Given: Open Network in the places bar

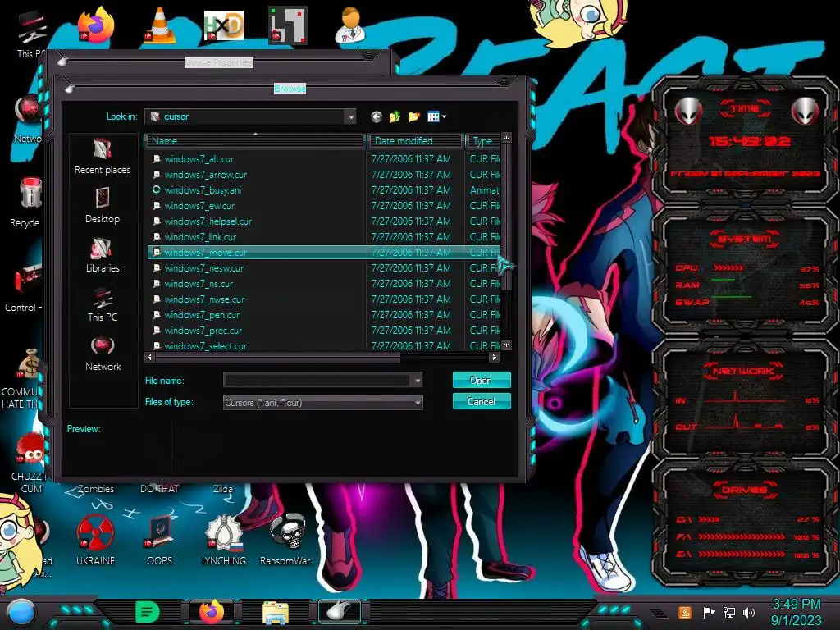Looking at the screenshot, I should click(103, 354).
